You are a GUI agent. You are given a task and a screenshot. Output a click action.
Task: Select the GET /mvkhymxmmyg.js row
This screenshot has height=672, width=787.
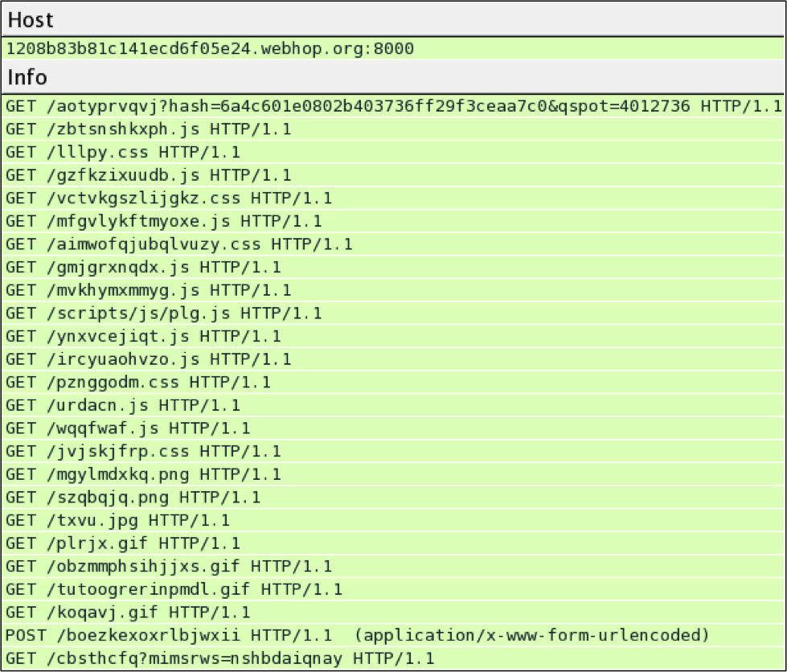(x=393, y=290)
